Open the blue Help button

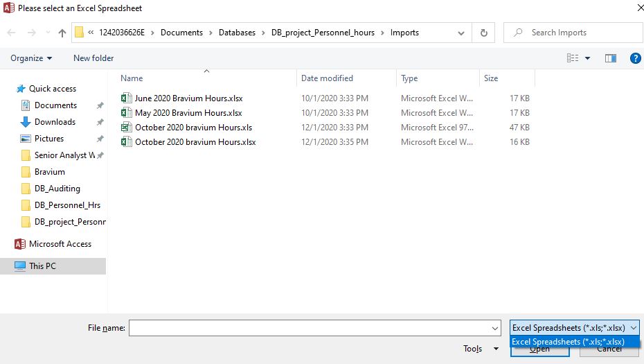(x=636, y=58)
